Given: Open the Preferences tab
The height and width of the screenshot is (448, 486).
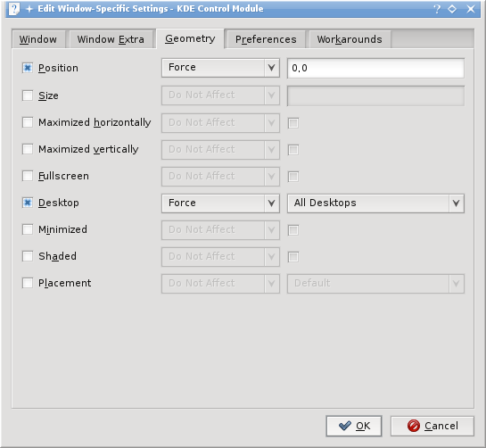Looking at the screenshot, I should pyautogui.click(x=266, y=39).
